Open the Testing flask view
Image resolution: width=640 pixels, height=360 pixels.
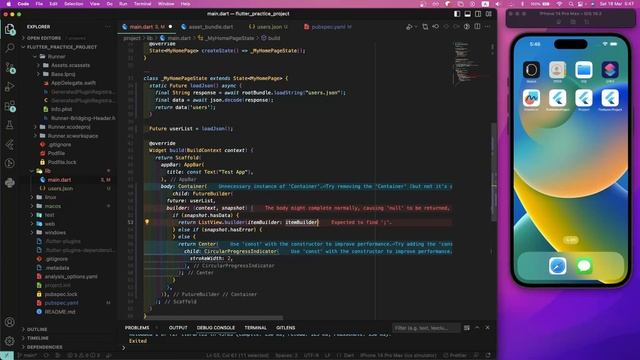coord(10,125)
